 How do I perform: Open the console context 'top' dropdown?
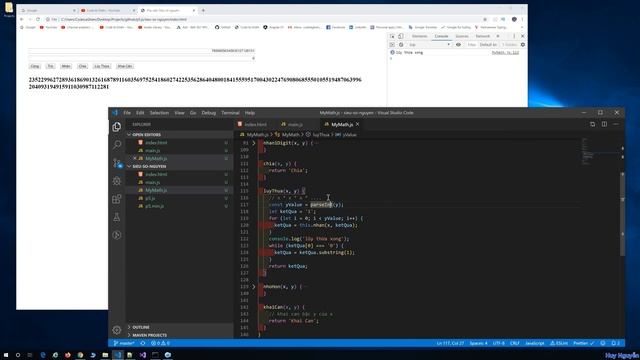pos(429,44)
